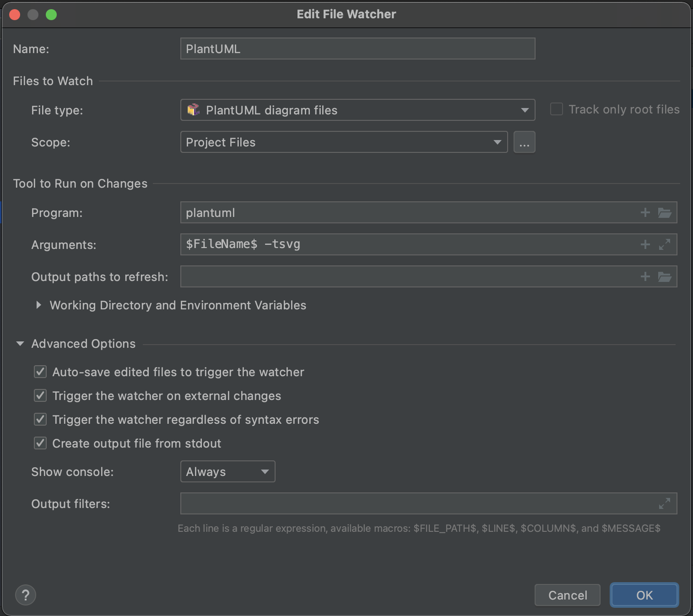Open the folder browser for the Program path

point(665,212)
